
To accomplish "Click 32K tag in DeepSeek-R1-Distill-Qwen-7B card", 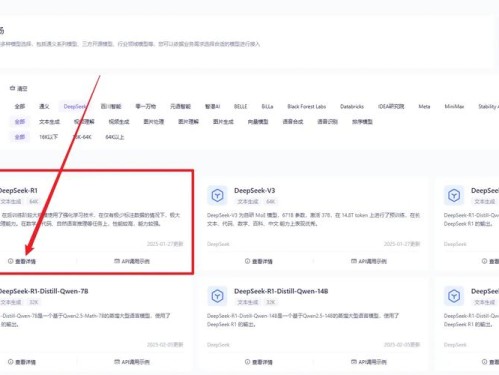I will point(34,302).
